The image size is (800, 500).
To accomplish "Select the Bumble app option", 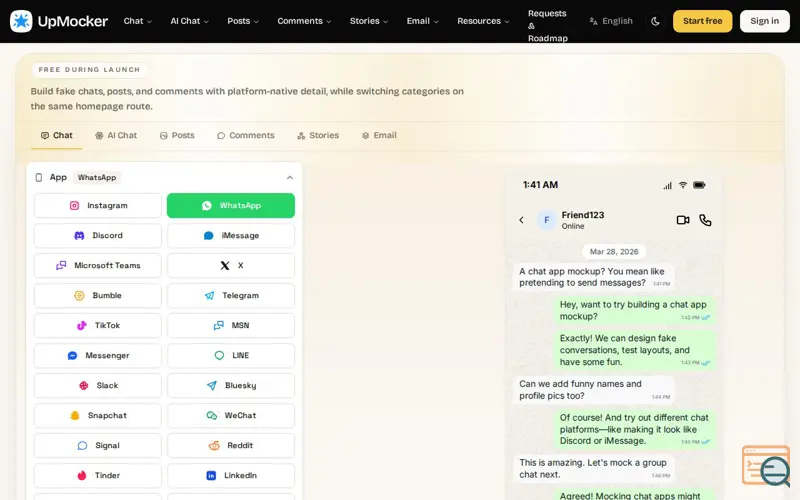I will pyautogui.click(x=97, y=295).
